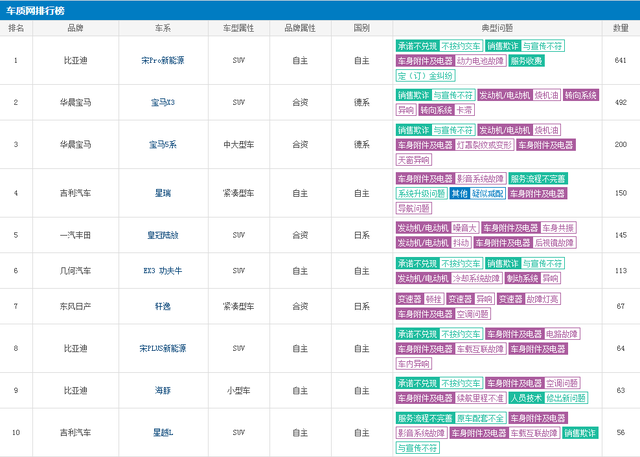Select the 制动系统 issue tag

(x=522, y=278)
